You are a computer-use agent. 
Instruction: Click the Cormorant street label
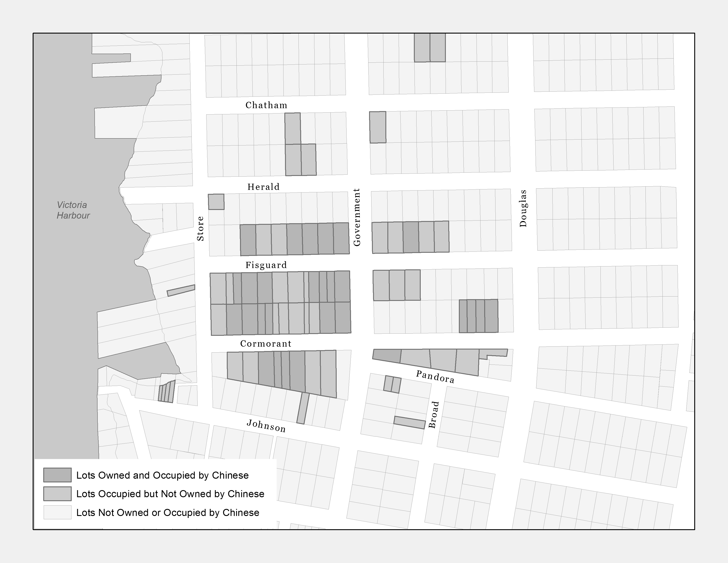[x=266, y=344]
